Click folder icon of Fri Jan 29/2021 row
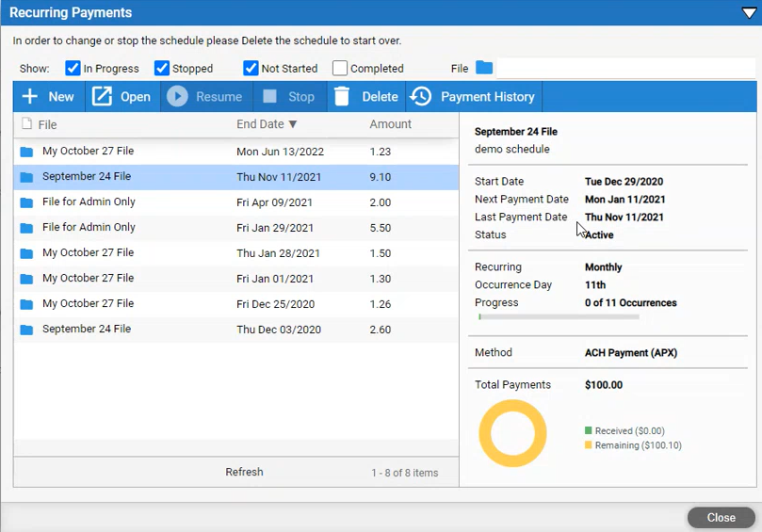762x532 pixels. coord(26,228)
